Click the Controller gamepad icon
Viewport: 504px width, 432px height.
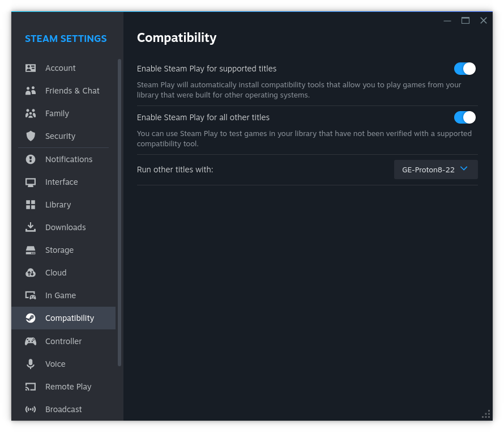tap(31, 341)
